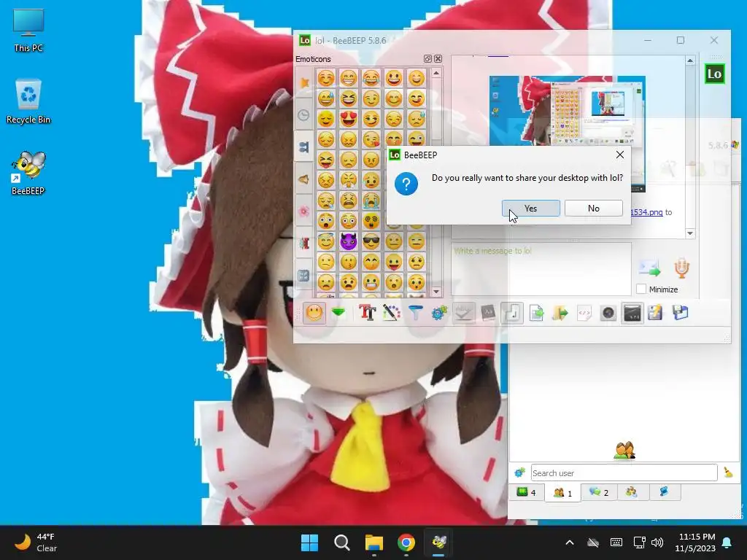Insert the loudly crying emoticon
Viewport: 747px width, 560px height.
click(371, 201)
